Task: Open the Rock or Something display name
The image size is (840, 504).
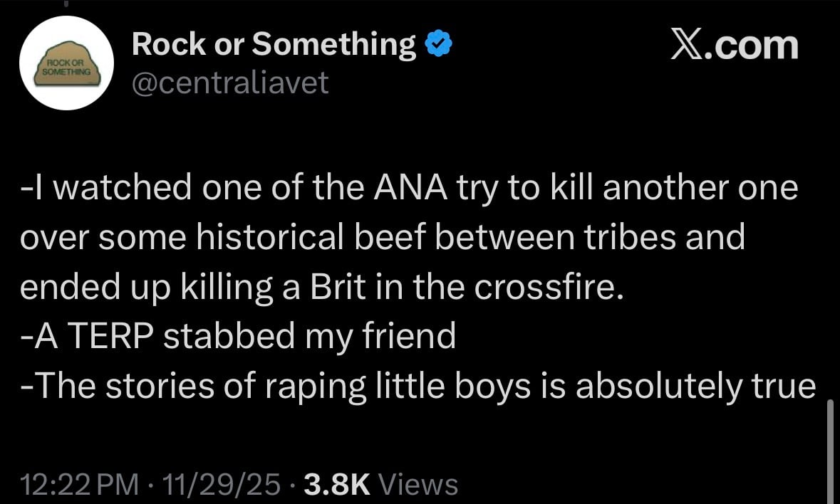Action: coord(274,46)
